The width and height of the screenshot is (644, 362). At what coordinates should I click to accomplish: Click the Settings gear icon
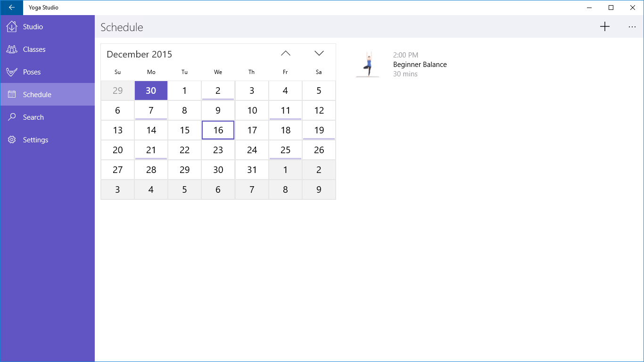[x=12, y=140]
